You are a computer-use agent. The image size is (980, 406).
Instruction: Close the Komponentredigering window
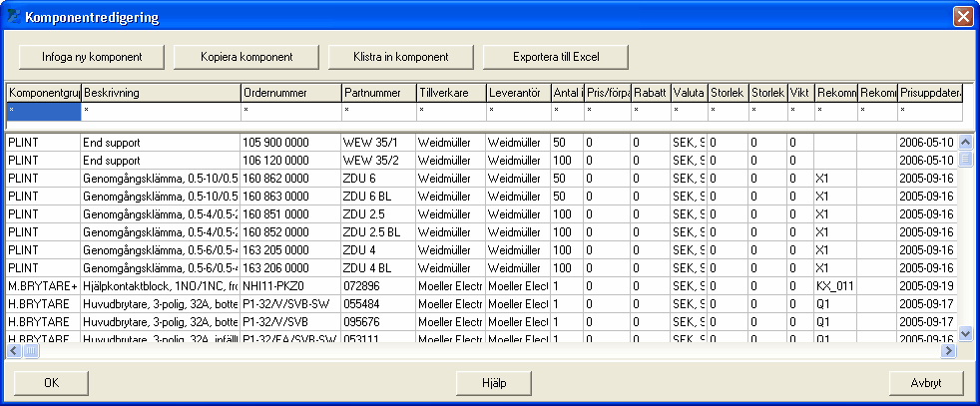pyautogui.click(x=962, y=17)
